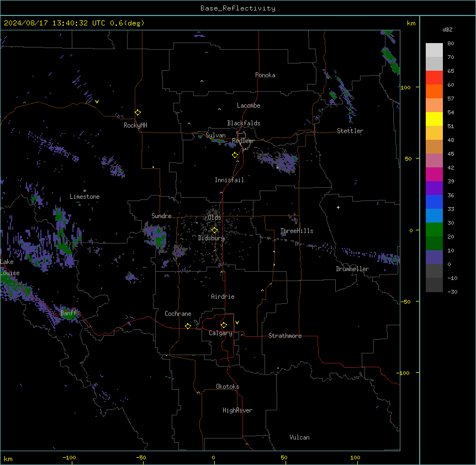
Task: Select the yellow diamond marker above Calgary label
Action: [x=224, y=325]
